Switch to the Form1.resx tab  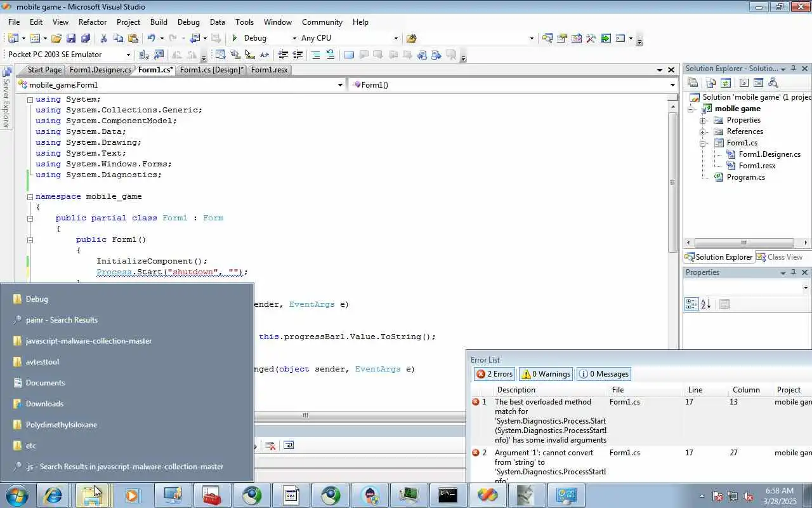[269, 70]
